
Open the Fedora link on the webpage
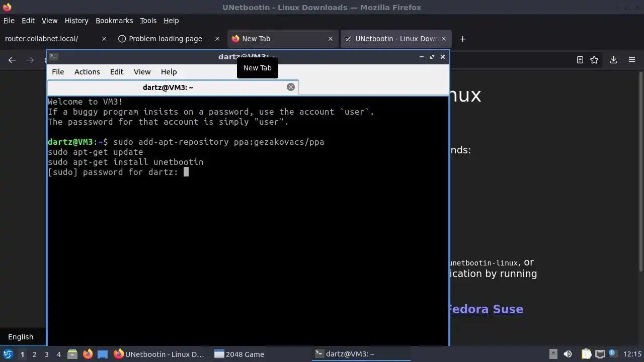468,309
